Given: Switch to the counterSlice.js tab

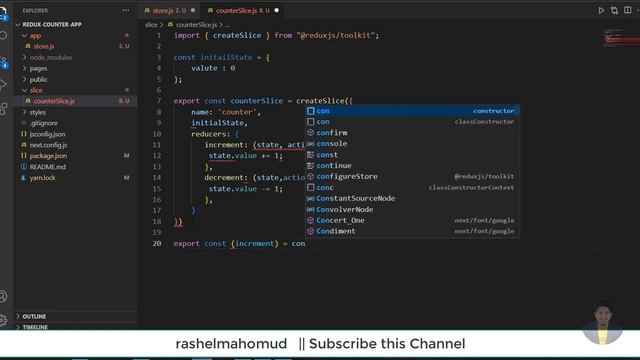Looking at the screenshot, I should tap(242, 11).
